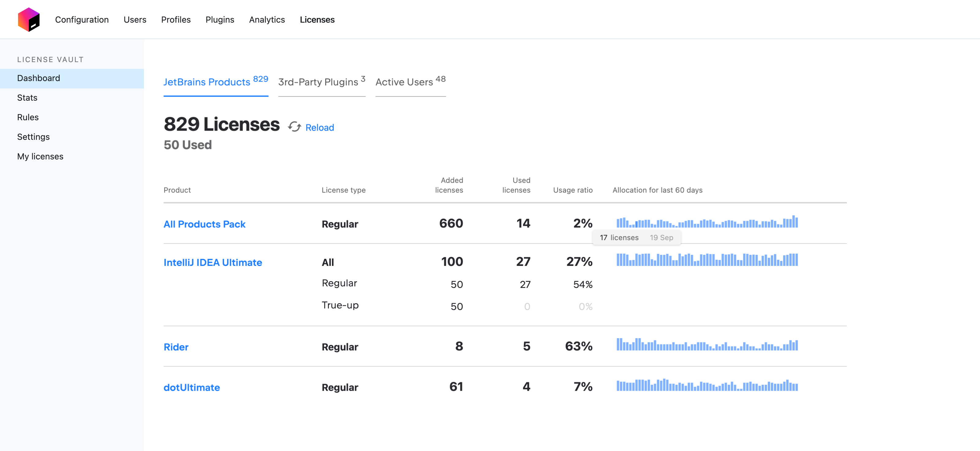
Task: Click the reload circular arrows icon
Action: click(294, 127)
